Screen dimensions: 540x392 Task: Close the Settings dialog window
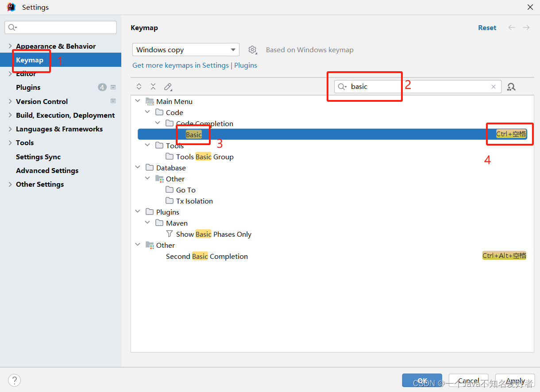coord(530,7)
